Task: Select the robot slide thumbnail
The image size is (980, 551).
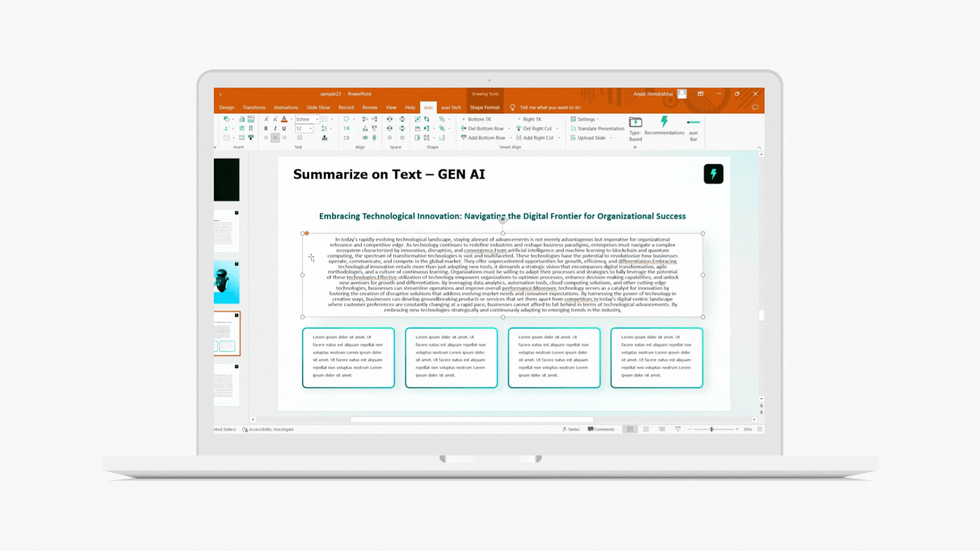Action: coord(227,282)
